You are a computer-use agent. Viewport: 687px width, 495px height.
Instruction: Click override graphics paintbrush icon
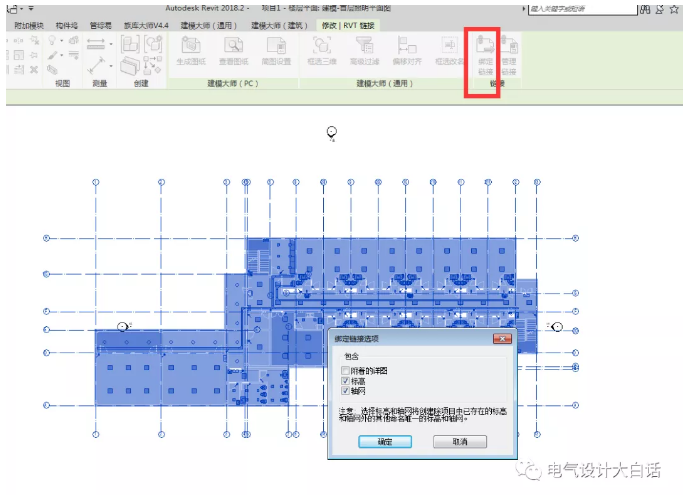pos(52,55)
